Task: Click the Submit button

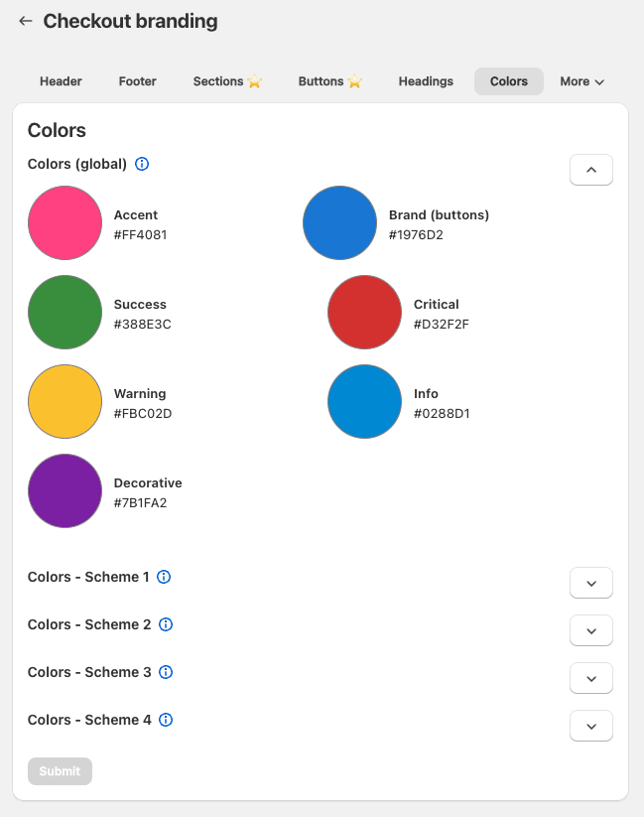Action: coord(60,771)
